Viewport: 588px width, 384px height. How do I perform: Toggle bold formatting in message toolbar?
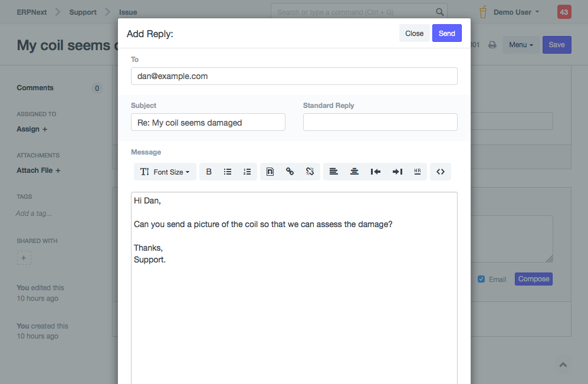(x=209, y=172)
